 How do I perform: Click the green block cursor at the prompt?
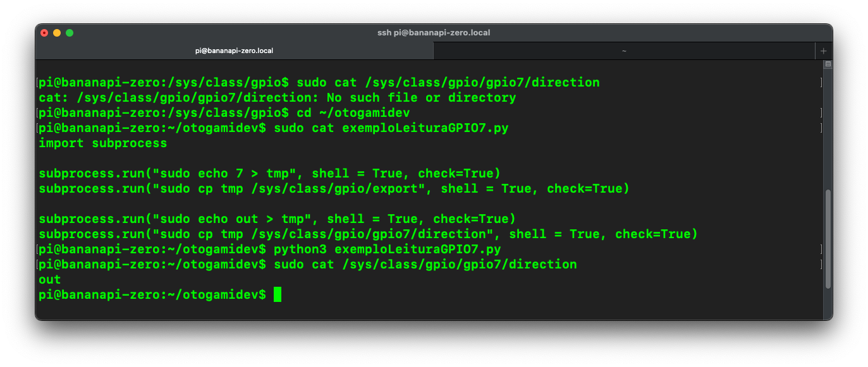tap(278, 294)
